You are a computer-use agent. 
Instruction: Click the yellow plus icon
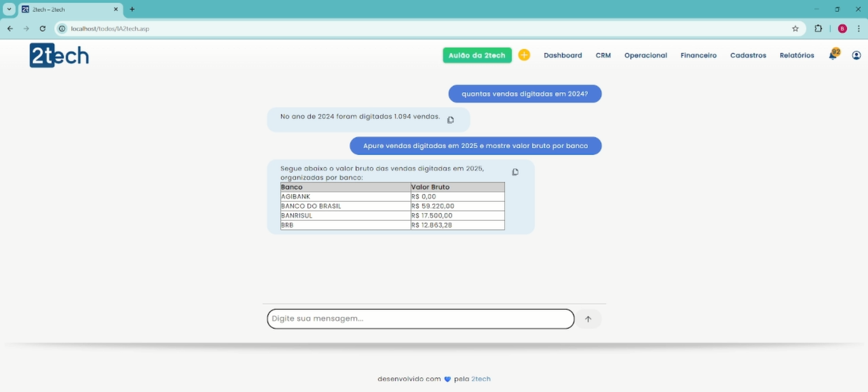(x=524, y=55)
